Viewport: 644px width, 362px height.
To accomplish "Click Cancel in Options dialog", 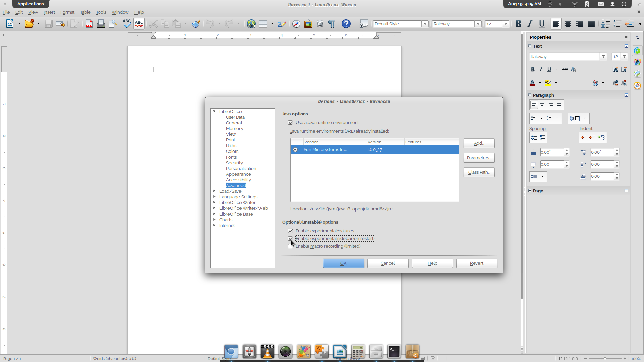I will 388,263.
